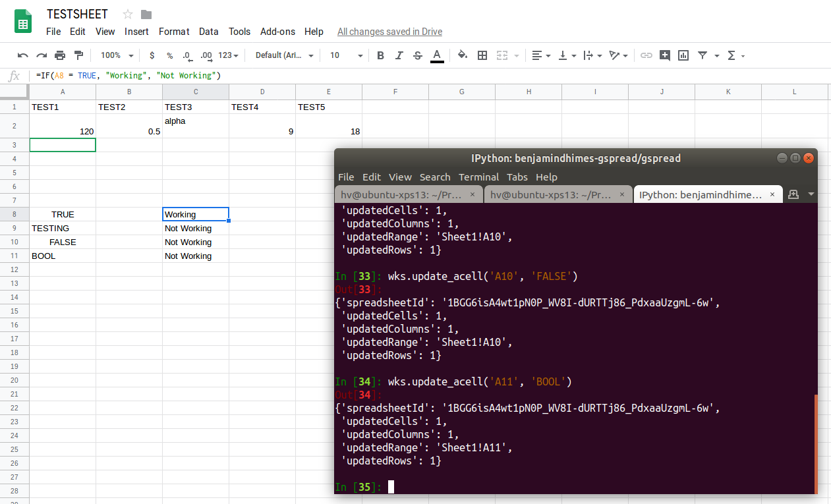
Task: Open the borders tool
Action: (482, 55)
